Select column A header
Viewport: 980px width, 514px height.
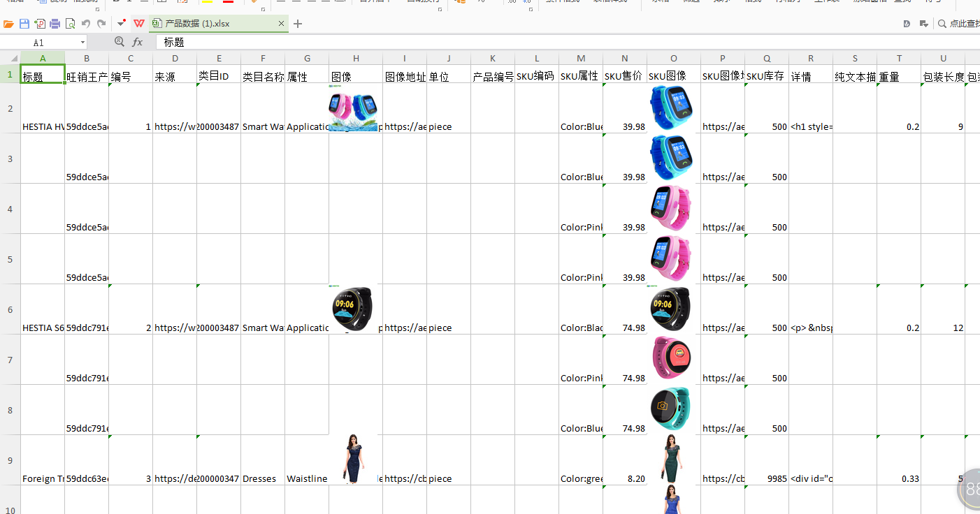(x=43, y=58)
